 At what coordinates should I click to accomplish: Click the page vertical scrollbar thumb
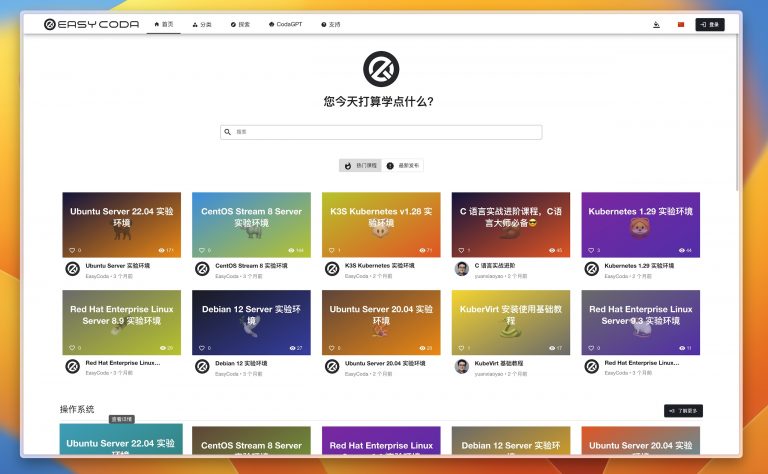[737, 113]
